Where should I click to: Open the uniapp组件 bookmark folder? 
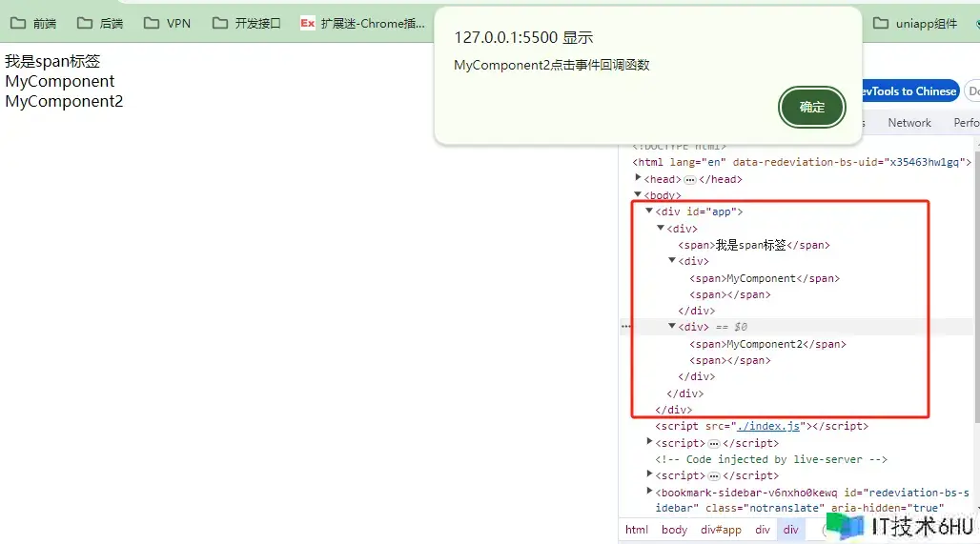coord(915,24)
